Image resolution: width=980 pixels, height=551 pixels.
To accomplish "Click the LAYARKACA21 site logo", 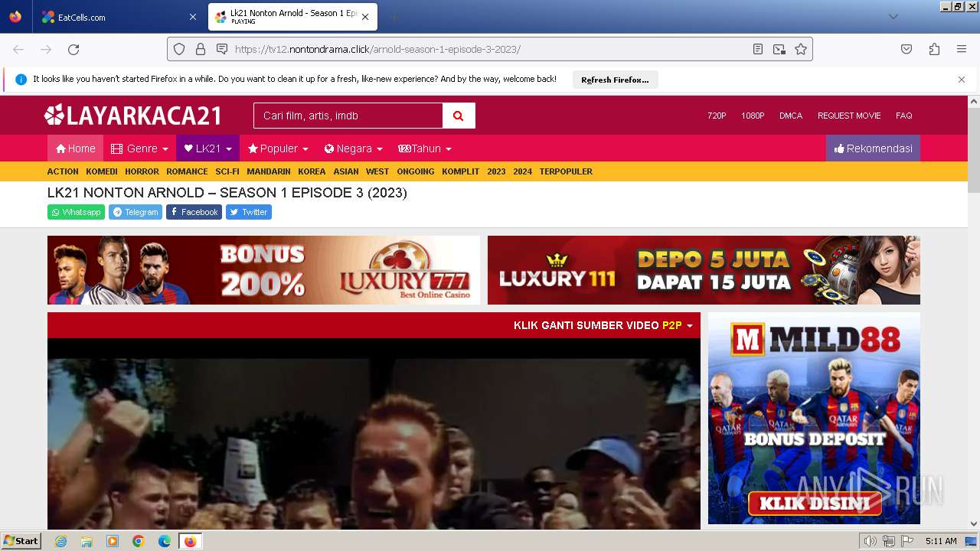I will 133,116.
